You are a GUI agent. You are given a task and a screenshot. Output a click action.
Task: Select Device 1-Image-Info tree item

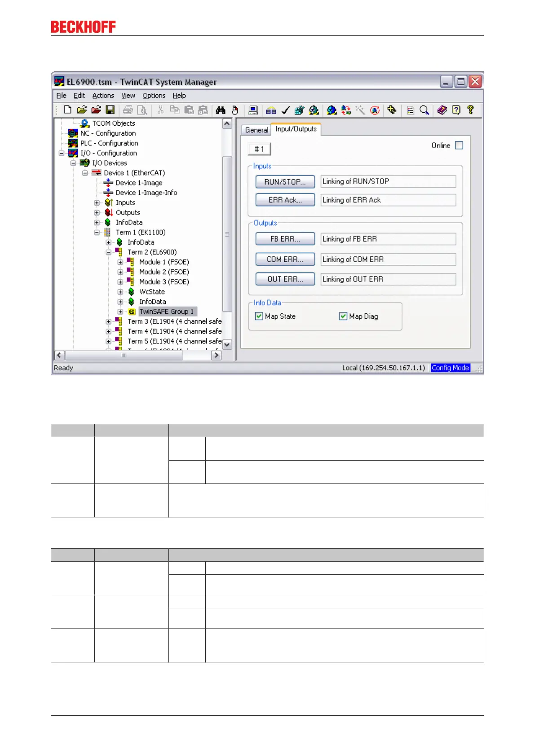pyautogui.click(x=146, y=193)
